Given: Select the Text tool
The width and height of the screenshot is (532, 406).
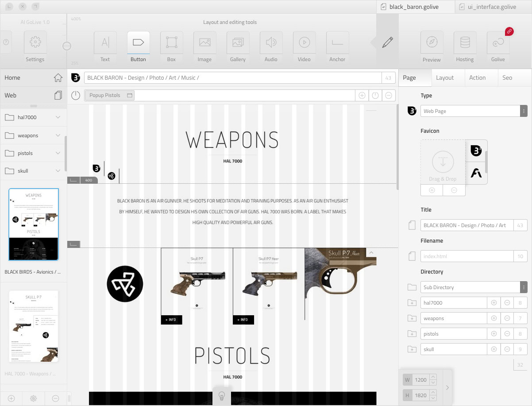Looking at the screenshot, I should point(105,43).
